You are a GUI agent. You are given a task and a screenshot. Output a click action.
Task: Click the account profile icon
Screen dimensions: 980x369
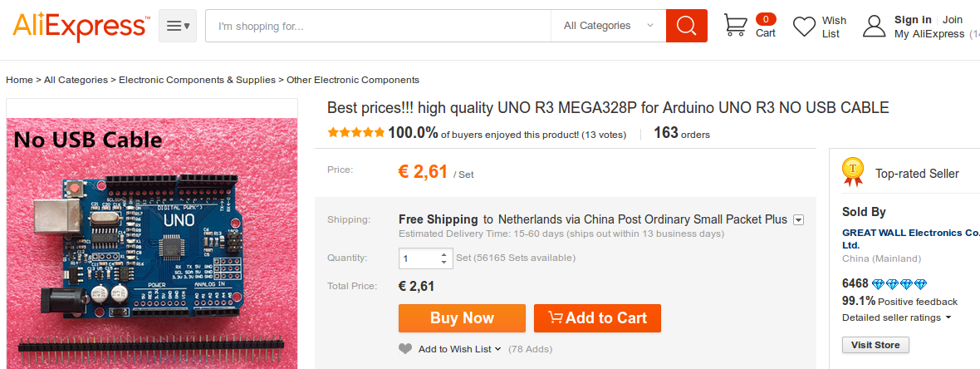pyautogui.click(x=874, y=26)
